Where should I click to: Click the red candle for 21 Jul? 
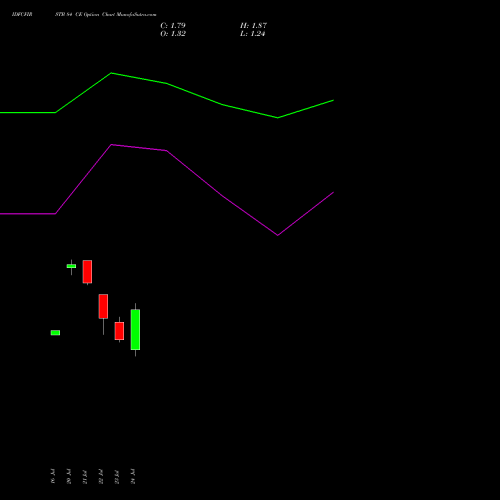87,272
